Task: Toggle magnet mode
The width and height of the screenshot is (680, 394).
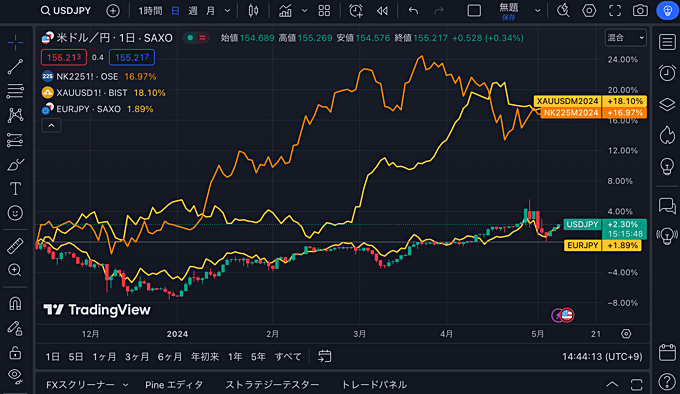Action: point(15,303)
